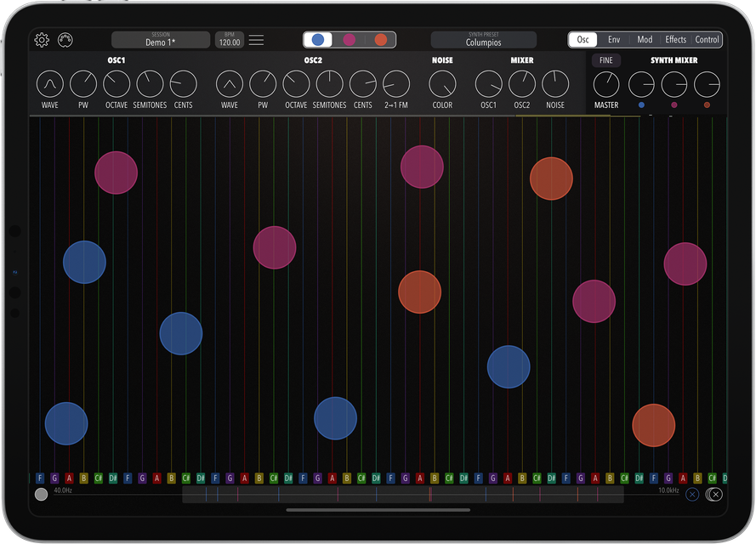The width and height of the screenshot is (756, 544).
Task: Click the blue X circle icon at bottom right
Action: coord(692,495)
